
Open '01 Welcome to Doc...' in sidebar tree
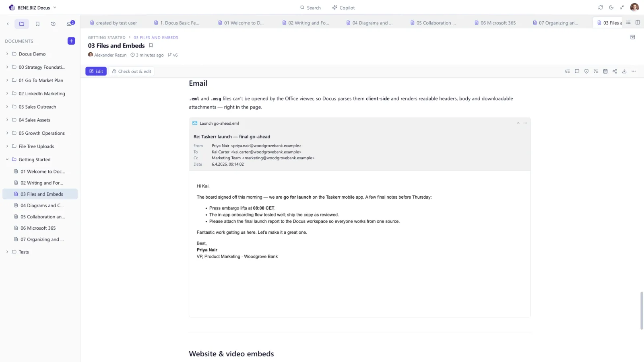pyautogui.click(x=40, y=171)
